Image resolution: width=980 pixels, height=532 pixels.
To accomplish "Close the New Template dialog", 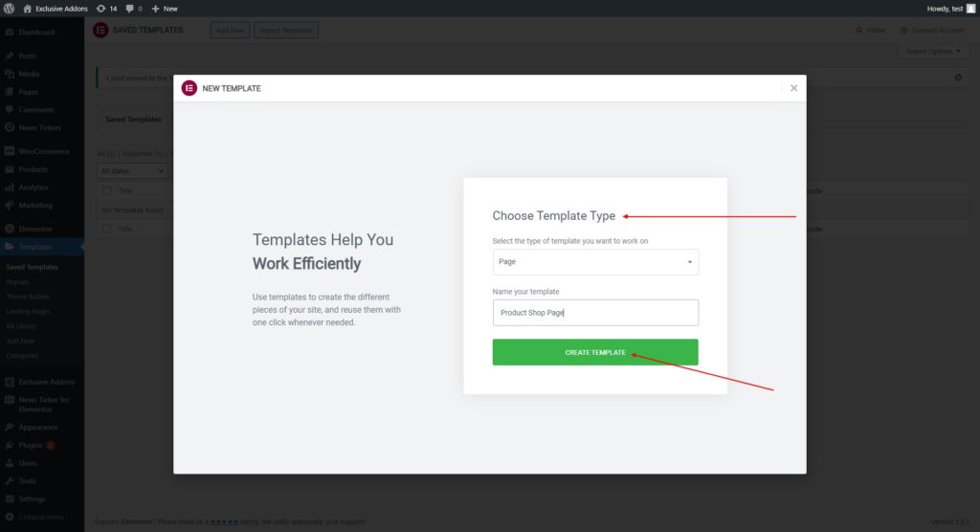I will coord(793,88).
